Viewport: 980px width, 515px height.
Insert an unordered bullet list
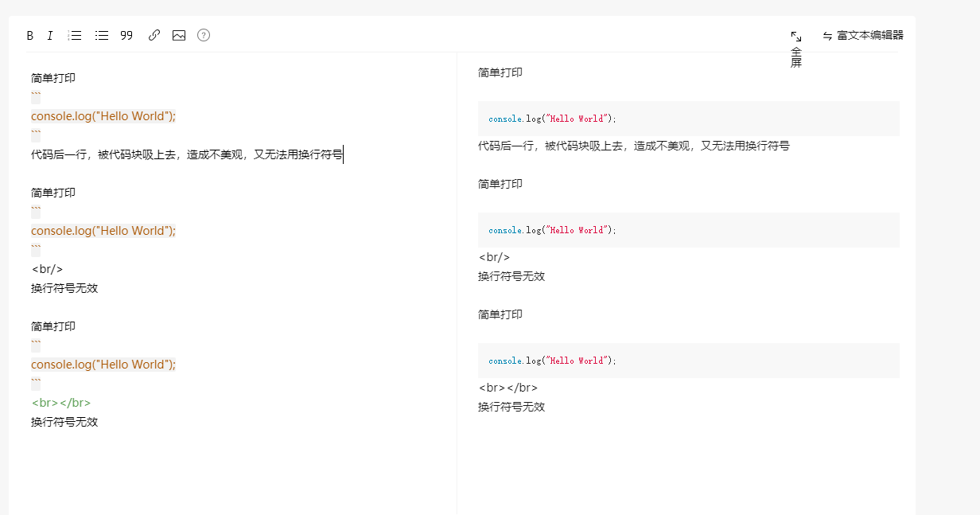(x=102, y=36)
